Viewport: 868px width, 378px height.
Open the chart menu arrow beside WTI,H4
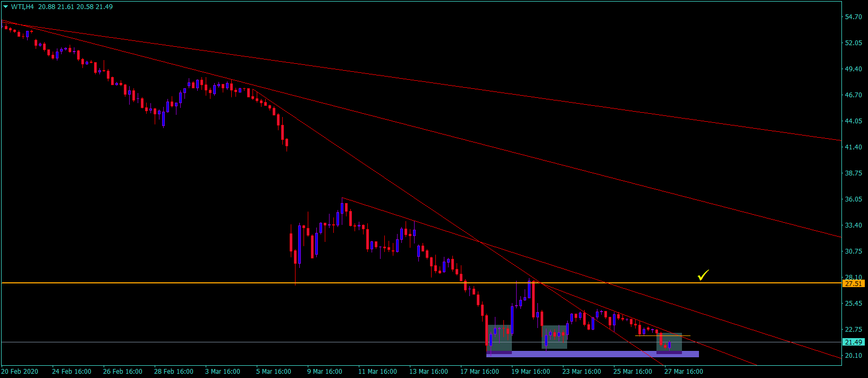(6, 7)
